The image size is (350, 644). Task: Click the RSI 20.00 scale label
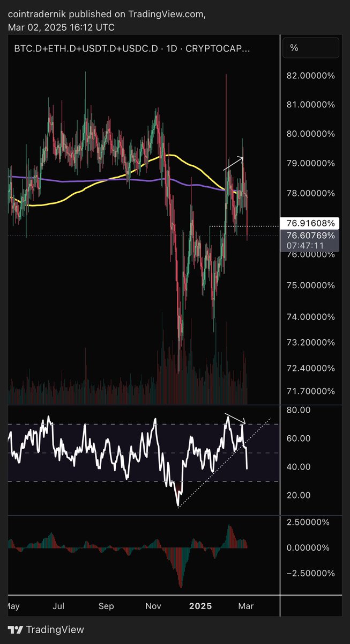click(x=299, y=495)
